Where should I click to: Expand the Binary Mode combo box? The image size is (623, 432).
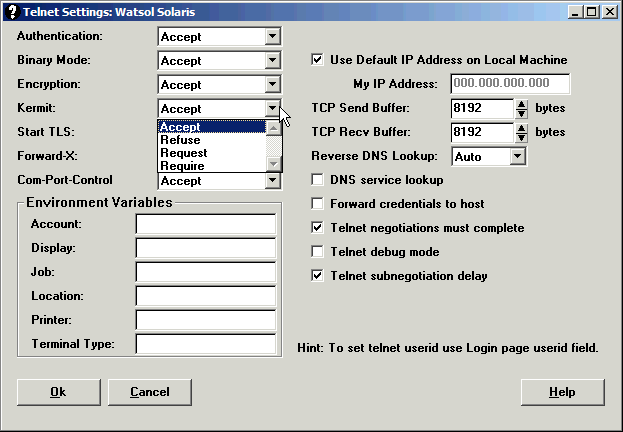[272, 61]
